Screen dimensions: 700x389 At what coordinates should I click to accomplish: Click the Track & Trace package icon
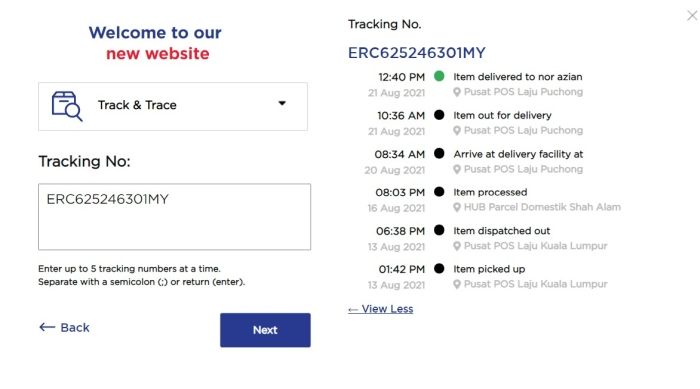pos(67,106)
